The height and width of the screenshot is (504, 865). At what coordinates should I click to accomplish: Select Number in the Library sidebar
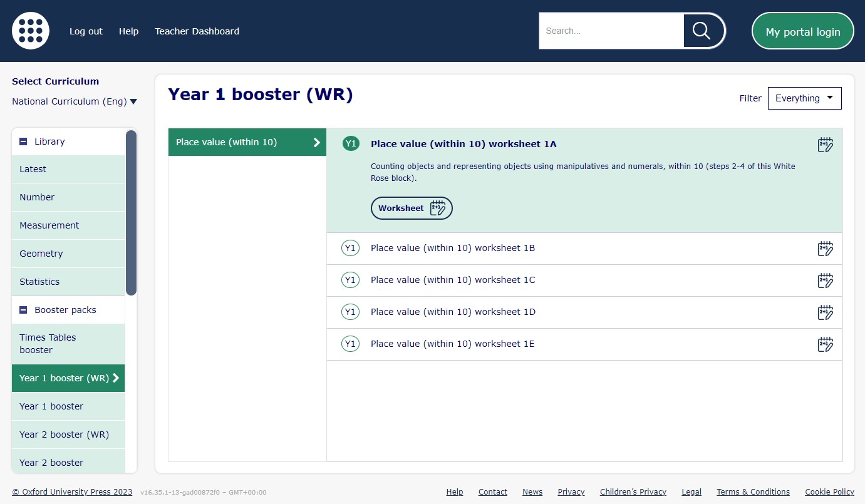tap(68, 197)
